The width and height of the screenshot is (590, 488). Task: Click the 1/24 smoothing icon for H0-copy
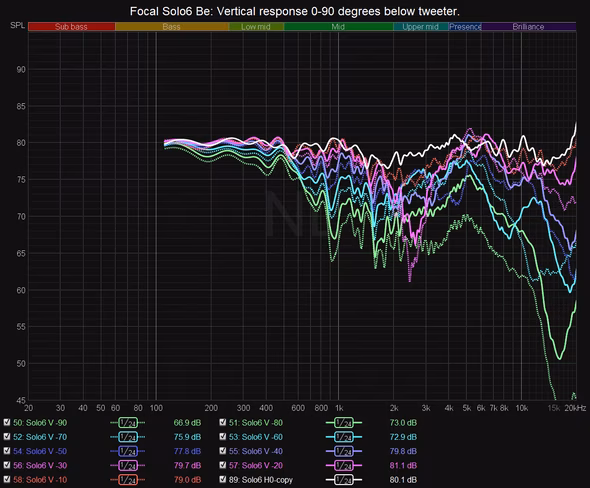point(344,480)
